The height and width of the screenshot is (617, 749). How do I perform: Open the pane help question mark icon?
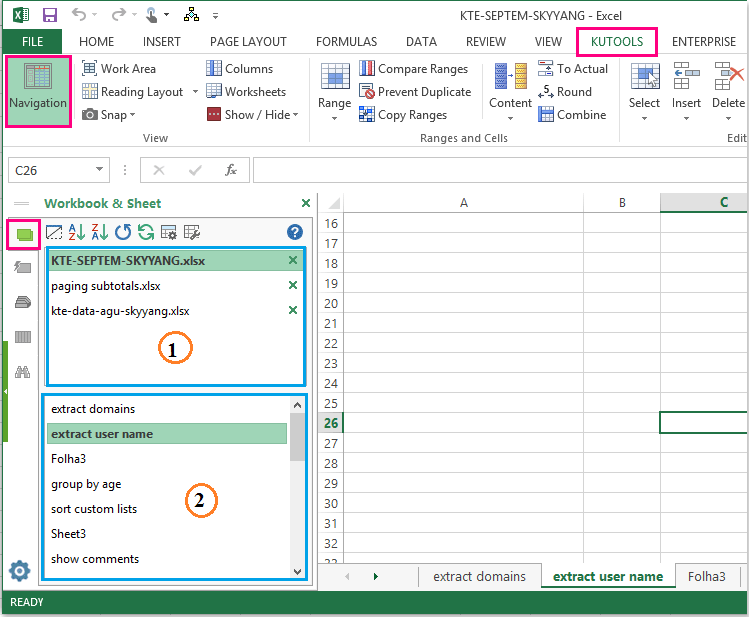coord(295,232)
